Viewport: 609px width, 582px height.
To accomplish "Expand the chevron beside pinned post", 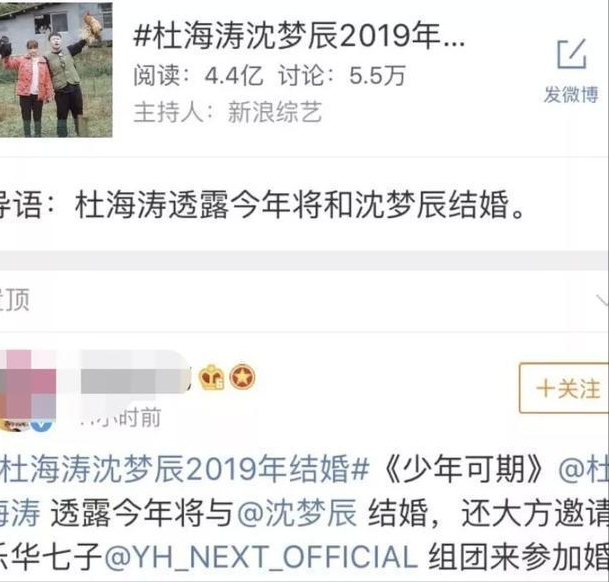I will [602, 300].
